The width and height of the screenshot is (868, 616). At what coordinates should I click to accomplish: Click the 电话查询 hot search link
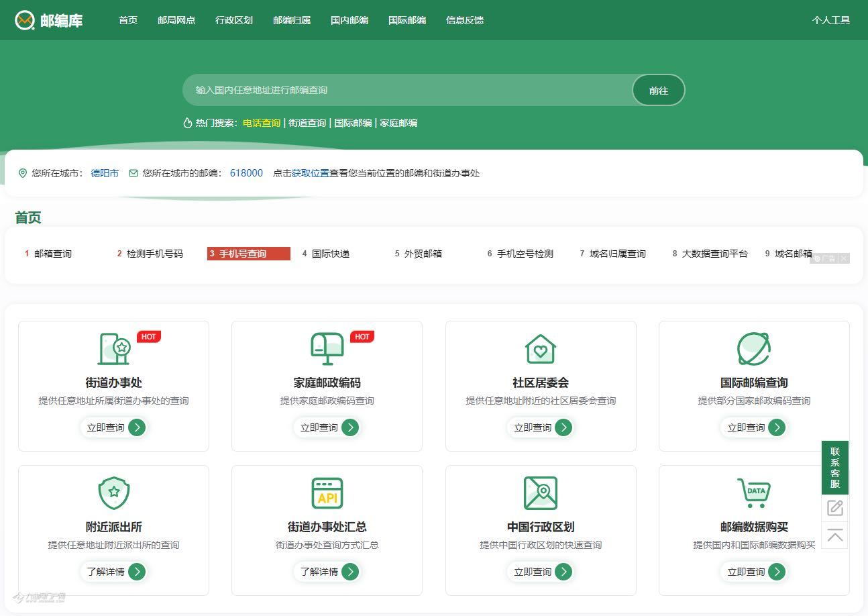[x=262, y=123]
